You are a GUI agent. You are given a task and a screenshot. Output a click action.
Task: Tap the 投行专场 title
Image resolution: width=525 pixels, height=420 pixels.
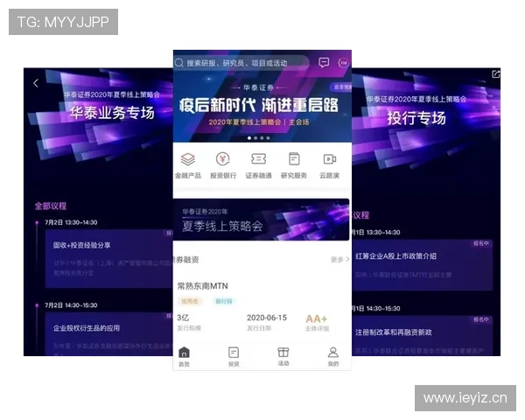(416, 118)
